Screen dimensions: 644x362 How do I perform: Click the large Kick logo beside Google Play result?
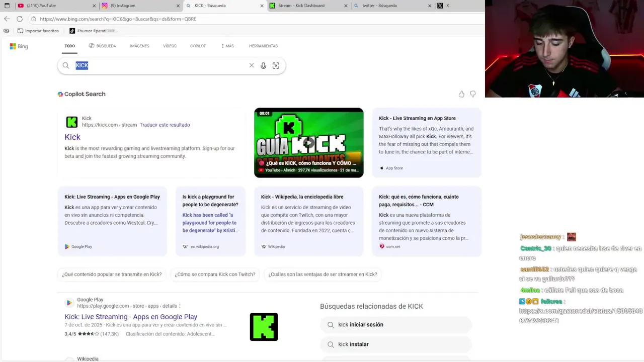[x=264, y=327]
